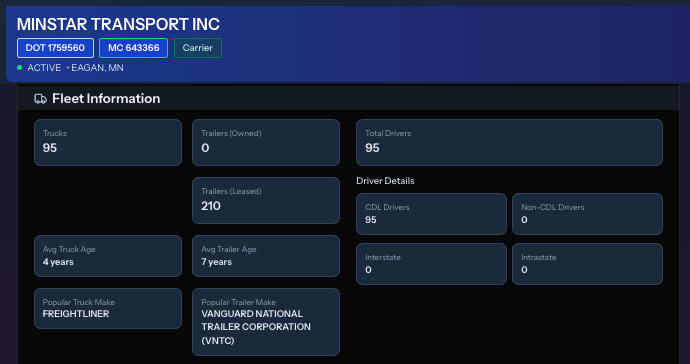Click the MINSTAR TRANSPORT INC title
Screen dimensions: 690x364
pyautogui.click(x=118, y=24)
